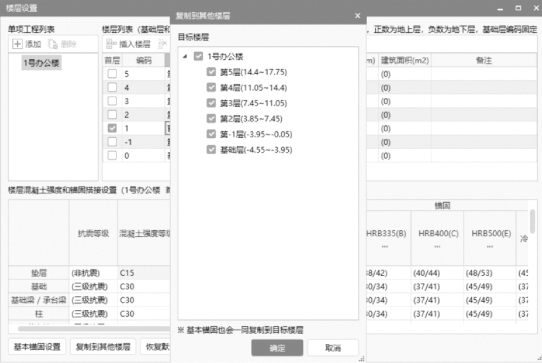Click 备注 cell of floor 5 row
Screen dimensions: 542x363
click(484, 74)
